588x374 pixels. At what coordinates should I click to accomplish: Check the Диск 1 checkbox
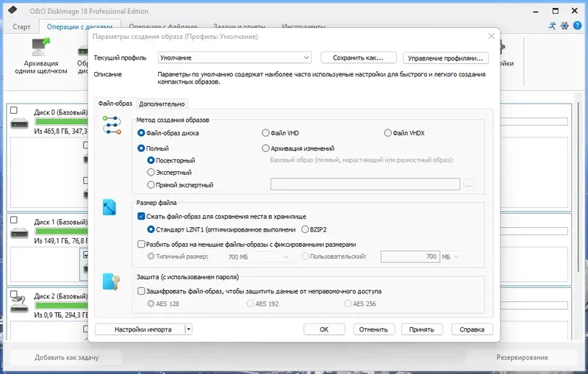(14, 220)
